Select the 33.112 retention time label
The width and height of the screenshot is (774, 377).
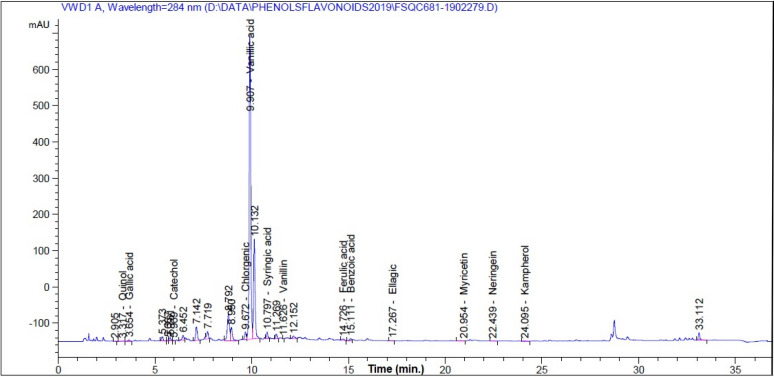click(x=698, y=314)
